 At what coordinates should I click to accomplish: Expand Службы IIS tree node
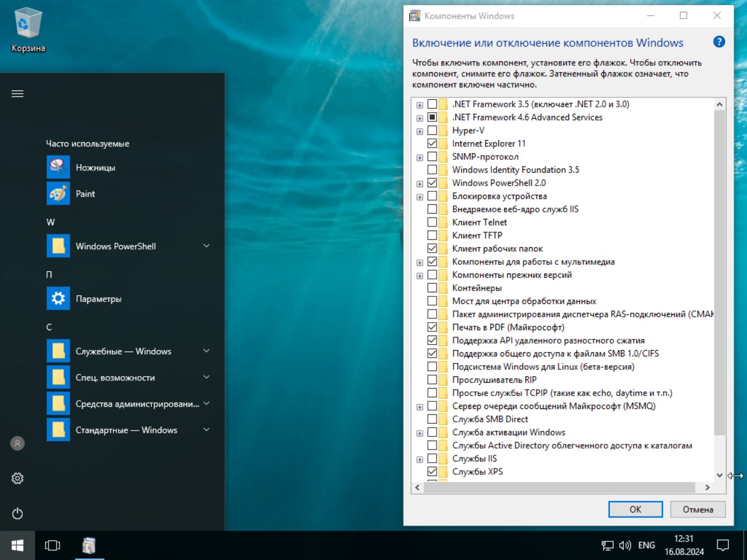point(420,460)
